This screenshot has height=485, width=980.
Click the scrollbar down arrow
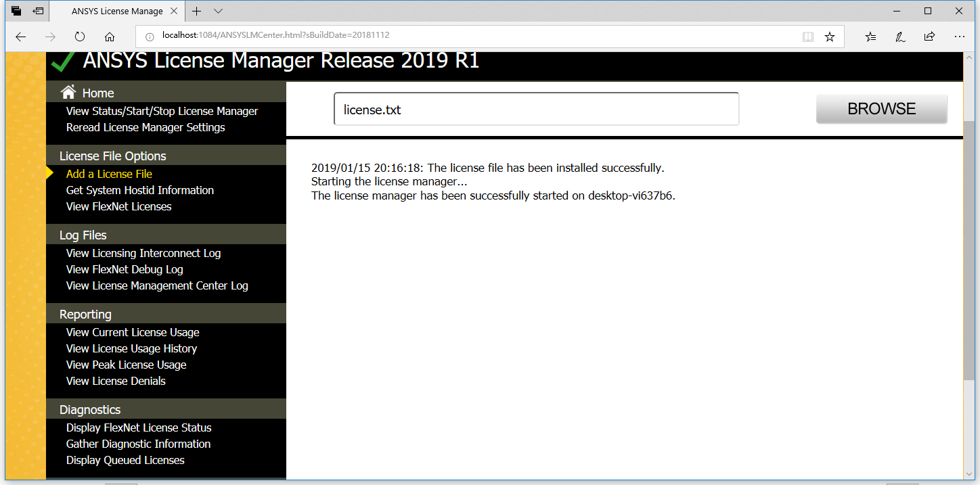pos(969,475)
